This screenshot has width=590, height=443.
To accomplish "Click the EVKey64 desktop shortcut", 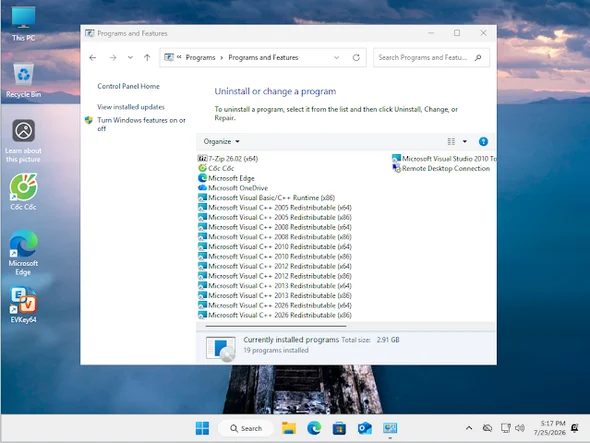I will 23,305.
